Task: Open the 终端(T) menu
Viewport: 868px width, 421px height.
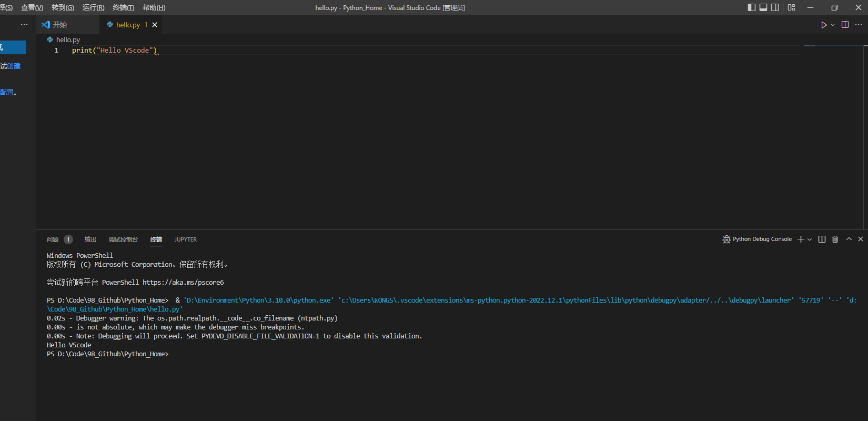Action: tap(124, 7)
